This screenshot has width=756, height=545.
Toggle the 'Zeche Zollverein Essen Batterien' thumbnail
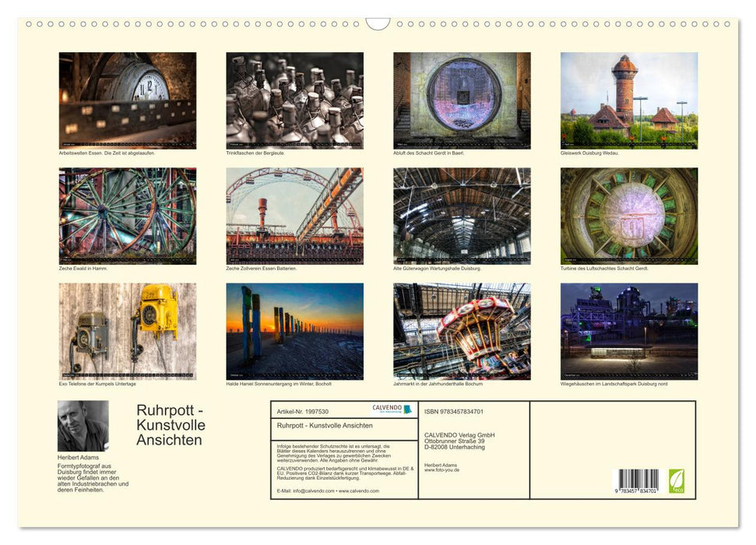coord(294,216)
